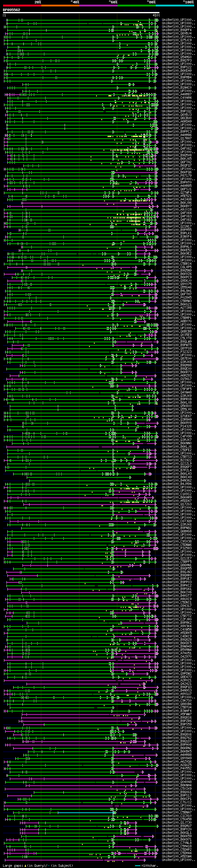The image size is (197, 868).
Task: Select the UniRef100_B5VMN4 label
Action: (x=177, y=650)
